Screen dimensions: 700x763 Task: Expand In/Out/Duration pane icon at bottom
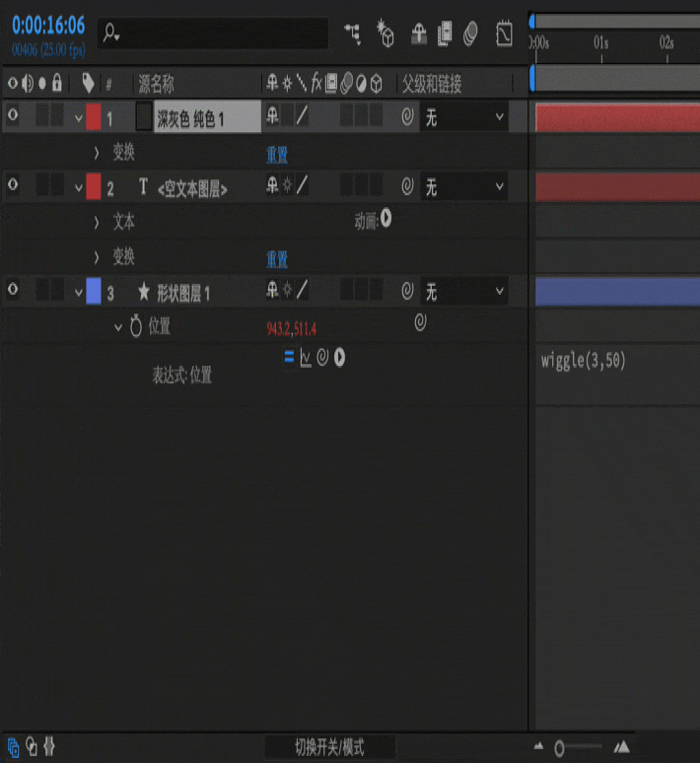[49, 746]
